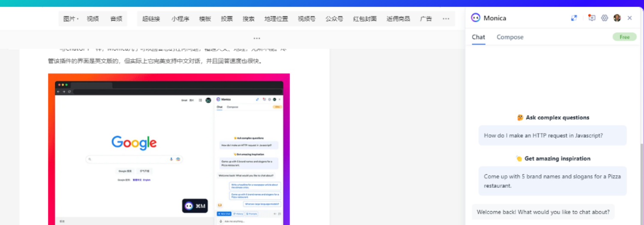Expand the collapsed toolbar row dots

pos(257,39)
